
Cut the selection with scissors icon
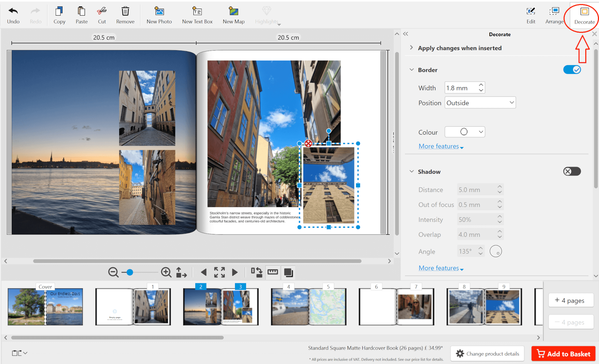(x=102, y=15)
